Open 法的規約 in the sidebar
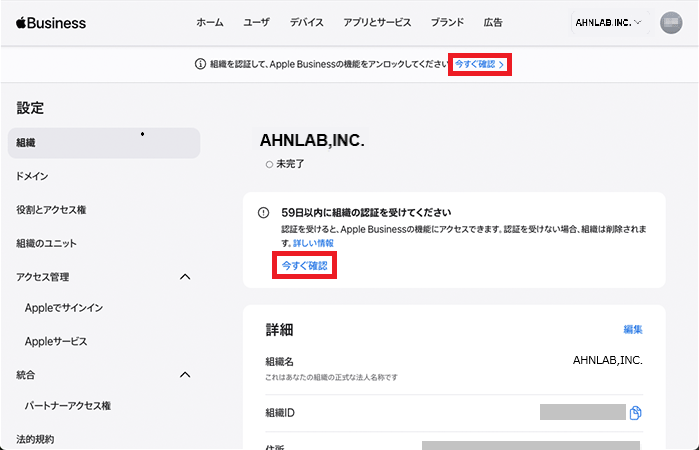Screen dimensions: 699x450 35,439
